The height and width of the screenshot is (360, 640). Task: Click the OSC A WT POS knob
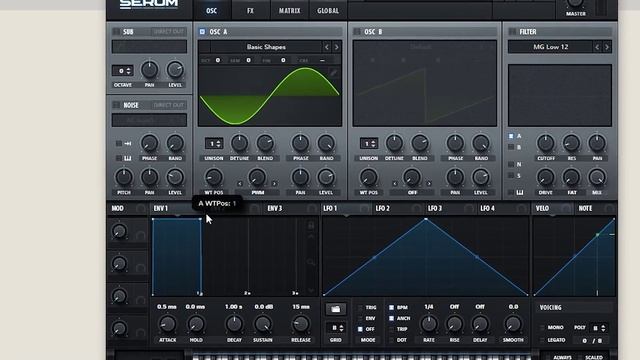pyautogui.click(x=213, y=178)
